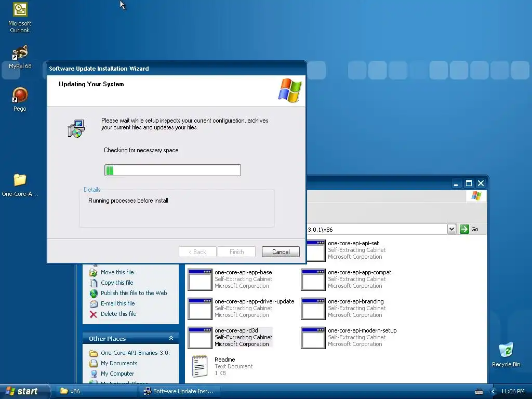
Task: Open My Computer under Other Places
Action: tap(117, 374)
